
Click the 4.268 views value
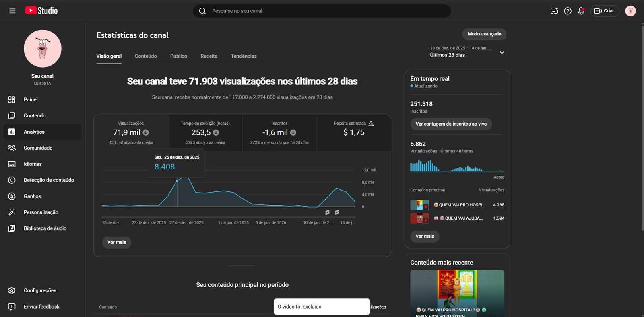pyautogui.click(x=499, y=205)
